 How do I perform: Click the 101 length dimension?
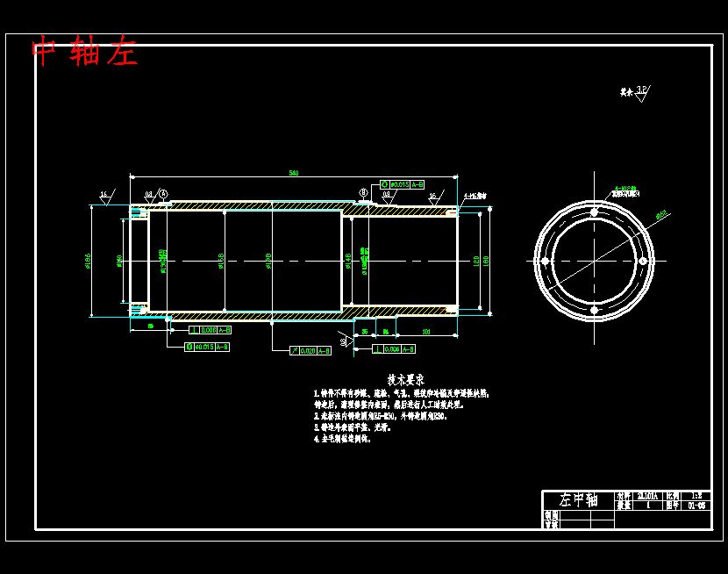click(x=425, y=332)
